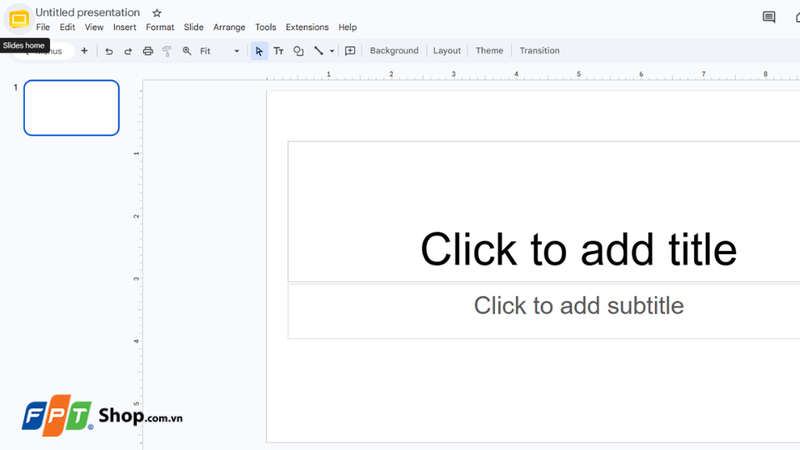The width and height of the screenshot is (800, 450).
Task: Click the Menus search box
Action: pos(43,51)
